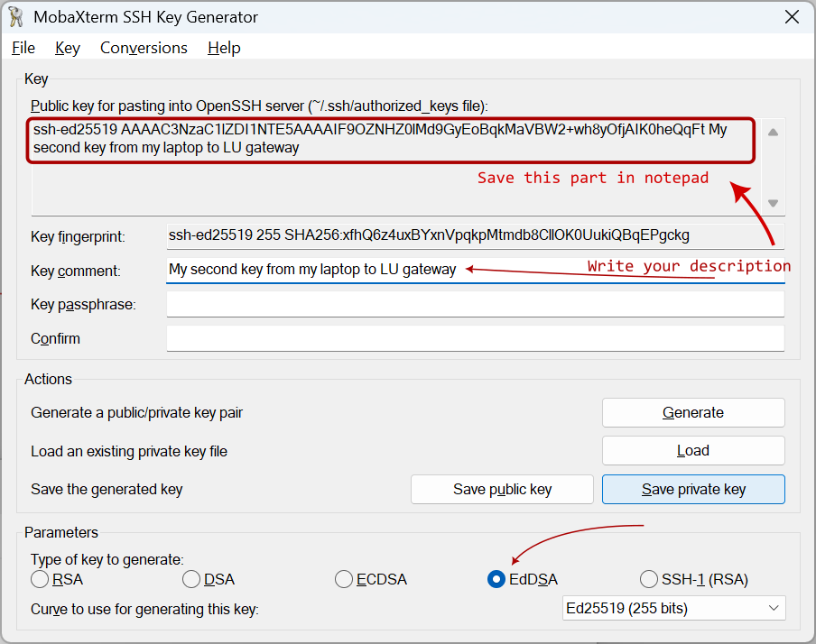
Task: Open the File menu
Action: [x=23, y=48]
